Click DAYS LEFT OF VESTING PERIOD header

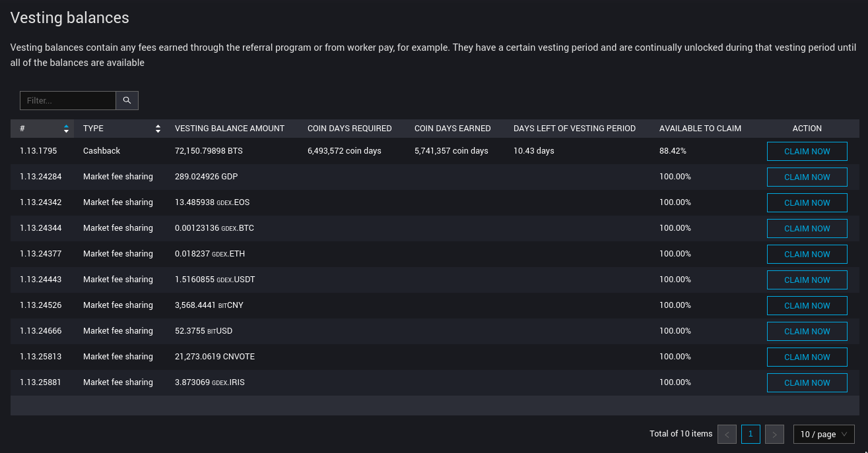[x=574, y=129]
